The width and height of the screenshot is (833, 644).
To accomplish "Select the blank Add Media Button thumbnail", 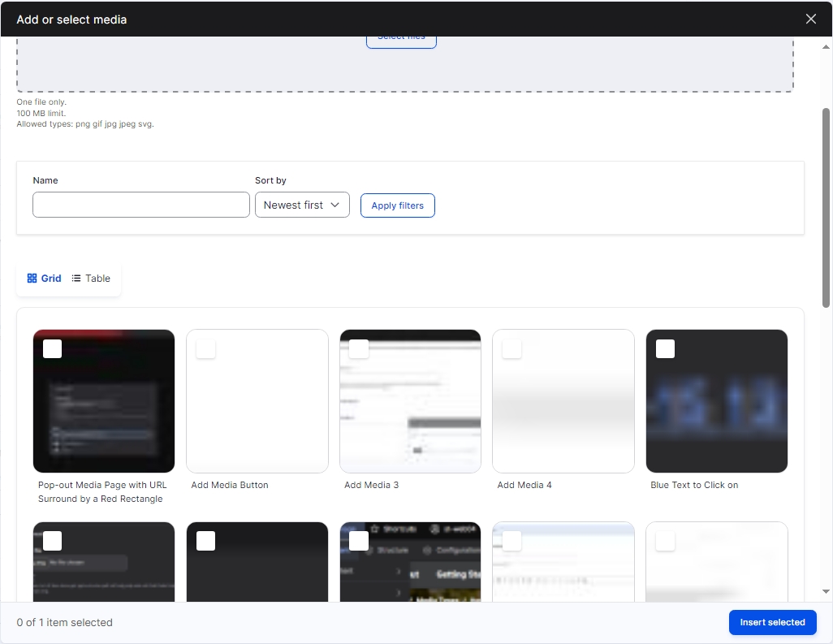I will 257,401.
